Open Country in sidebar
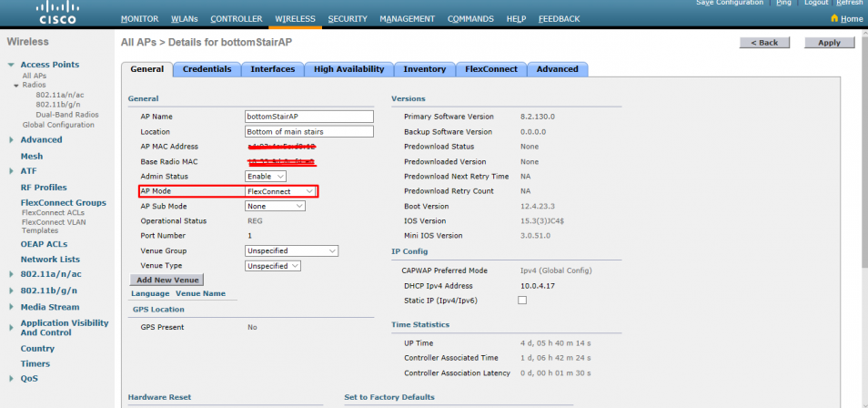 [x=37, y=349]
